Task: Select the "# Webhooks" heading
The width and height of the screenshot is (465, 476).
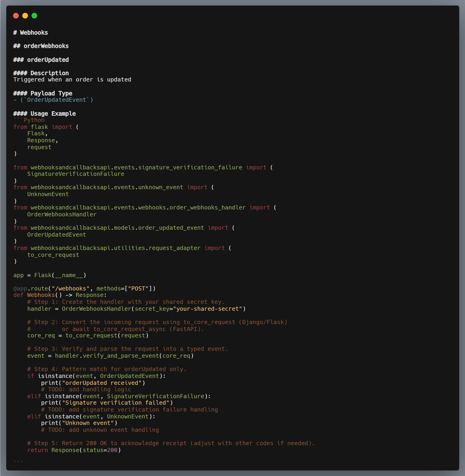Action: (x=30, y=32)
